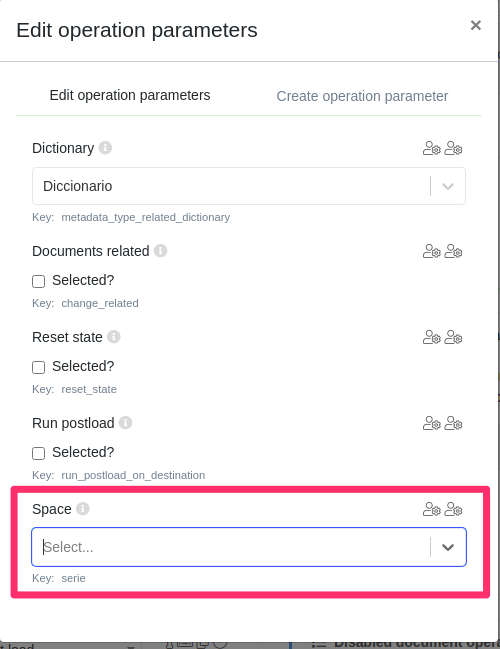Expand the Dictionary select via its chevron arrow
The height and width of the screenshot is (649, 500).
(x=448, y=186)
